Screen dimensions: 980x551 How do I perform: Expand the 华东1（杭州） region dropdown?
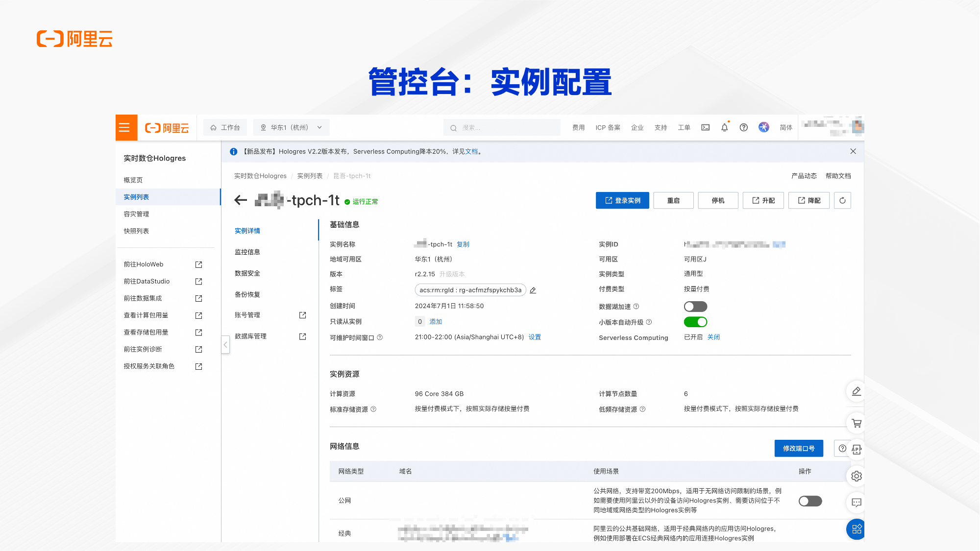291,127
